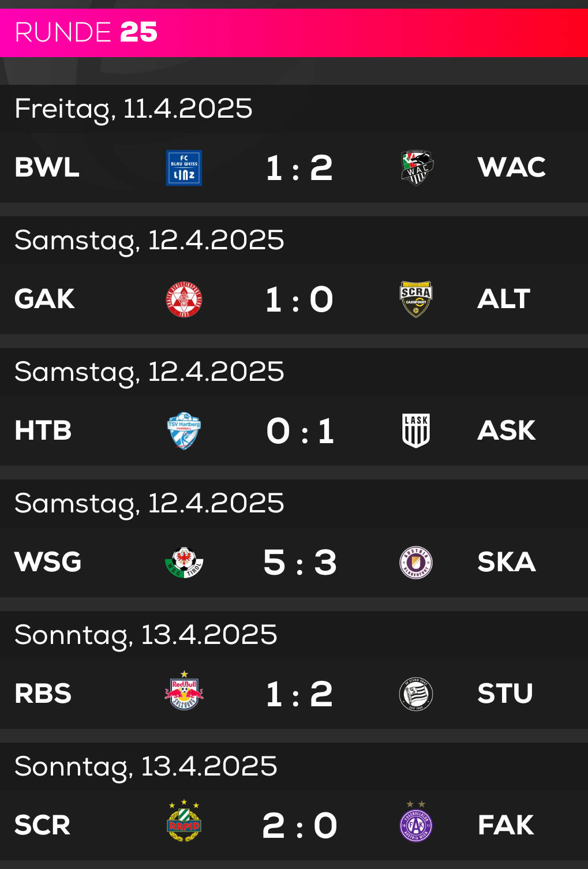Open the Red Bull Salzburg logo
This screenshot has height=869, width=588.
point(184,691)
